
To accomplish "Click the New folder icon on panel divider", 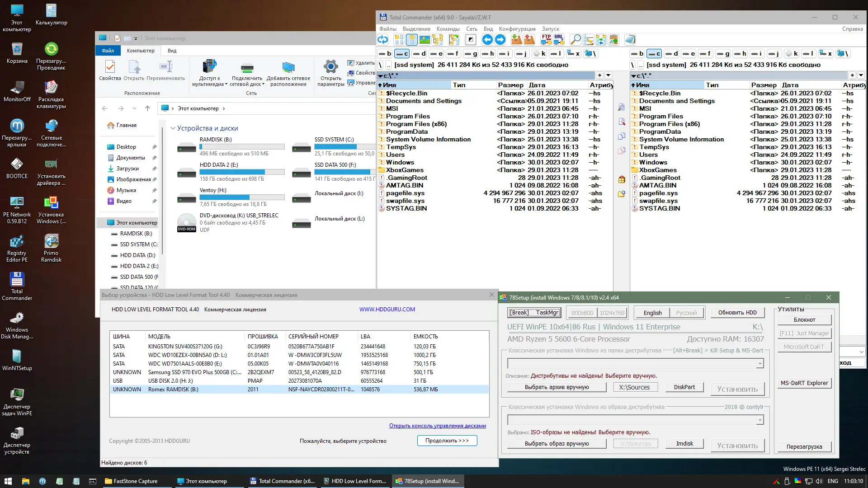I will coord(622,194).
